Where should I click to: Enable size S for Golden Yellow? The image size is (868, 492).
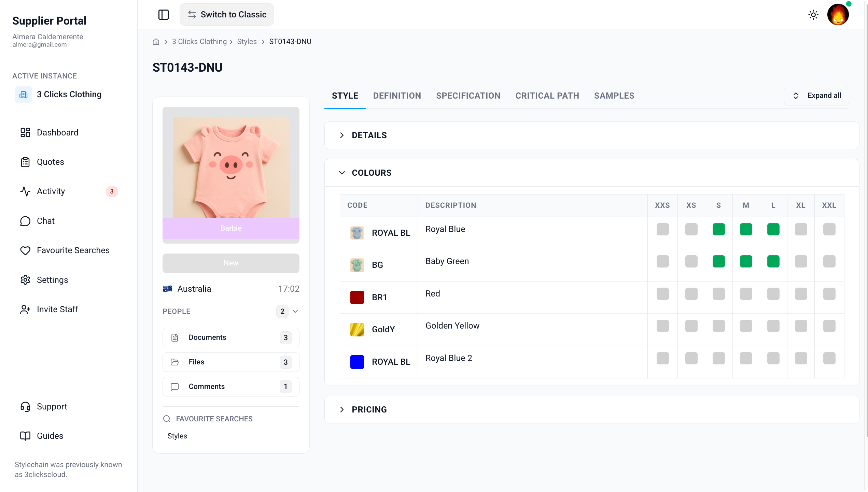coord(718,326)
